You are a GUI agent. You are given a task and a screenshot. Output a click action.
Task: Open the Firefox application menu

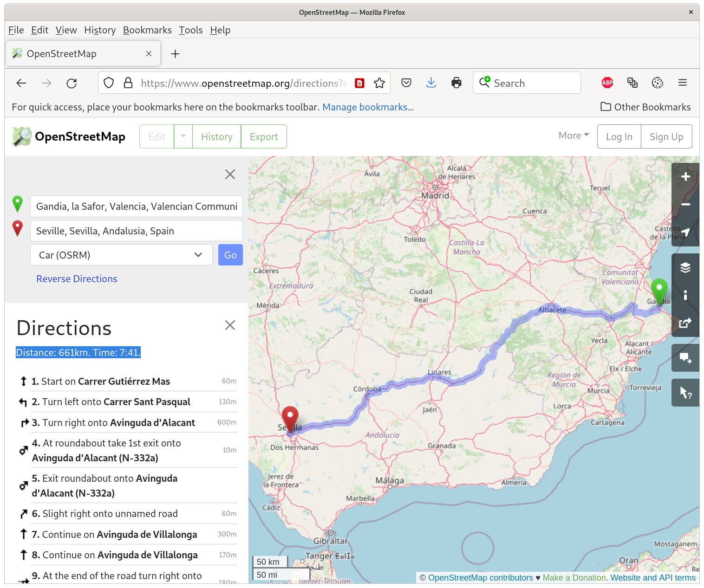(x=683, y=83)
